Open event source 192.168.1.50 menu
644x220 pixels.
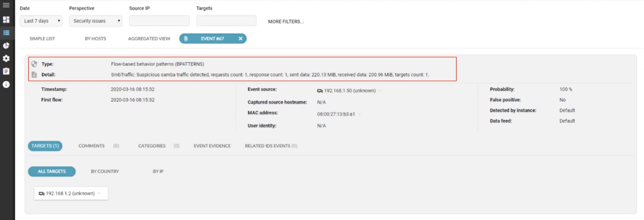point(380,91)
